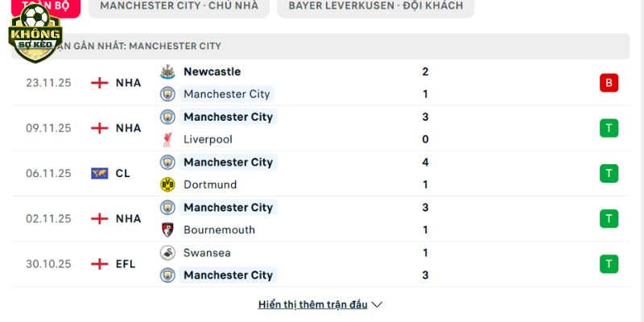Expand list via chevron beside Hiển thị thêm
Viewport: 644px width, 322px height.
coord(377,305)
